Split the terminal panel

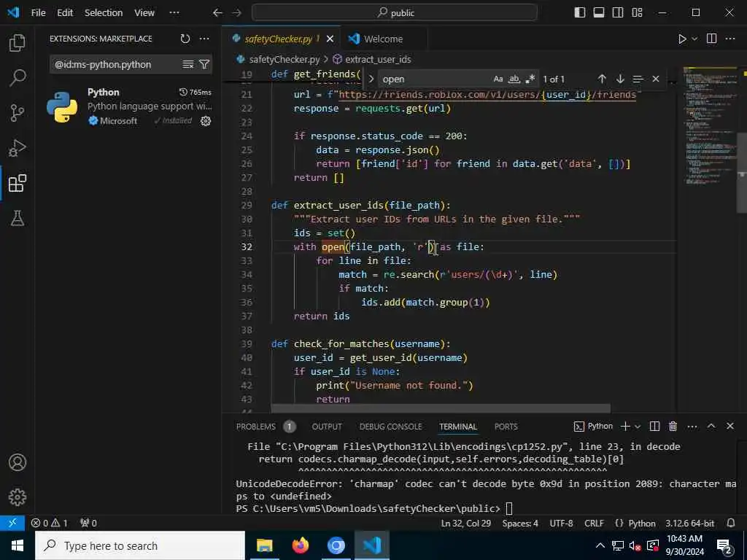(654, 426)
